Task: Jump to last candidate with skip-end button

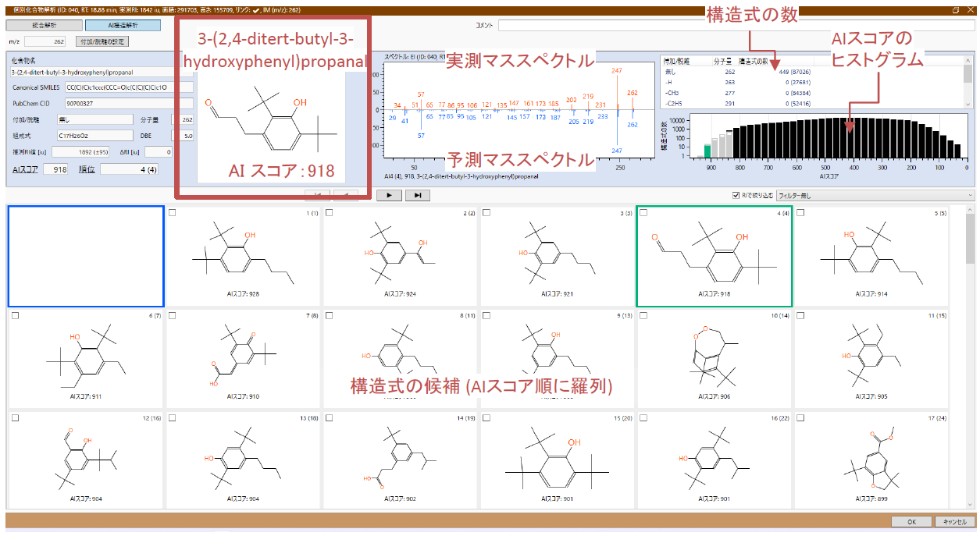Action: pyautogui.click(x=417, y=195)
